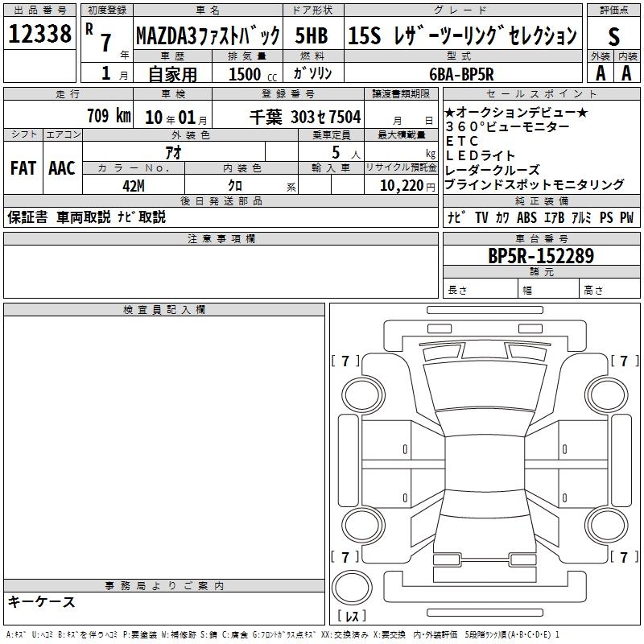Select the chassis number BP5R-152289
644x644 pixels.
541,256
